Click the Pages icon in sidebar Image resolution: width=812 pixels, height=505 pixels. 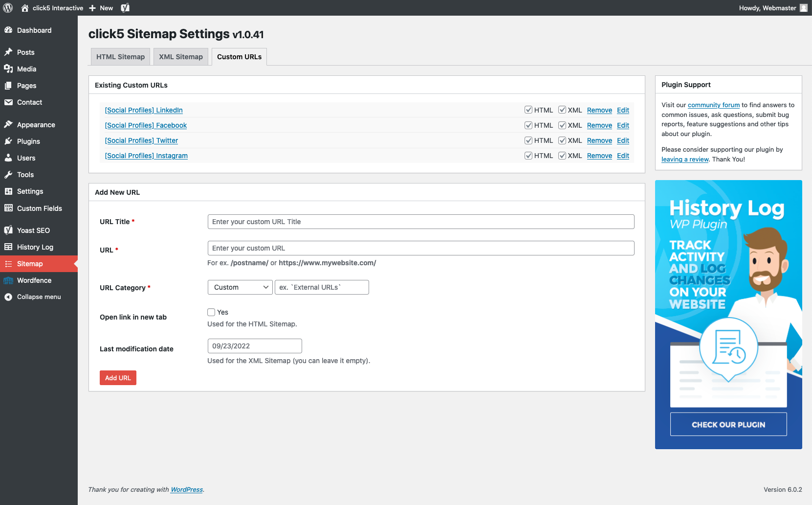tap(8, 86)
